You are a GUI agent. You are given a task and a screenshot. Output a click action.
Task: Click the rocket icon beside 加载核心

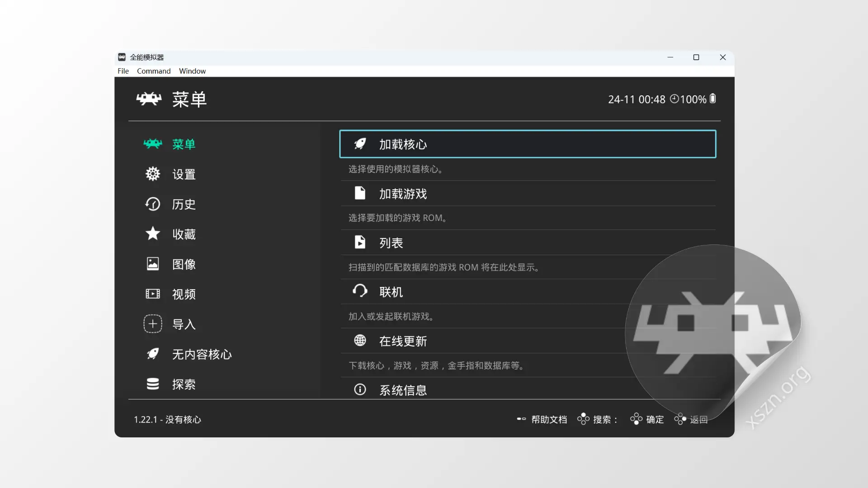pyautogui.click(x=360, y=144)
